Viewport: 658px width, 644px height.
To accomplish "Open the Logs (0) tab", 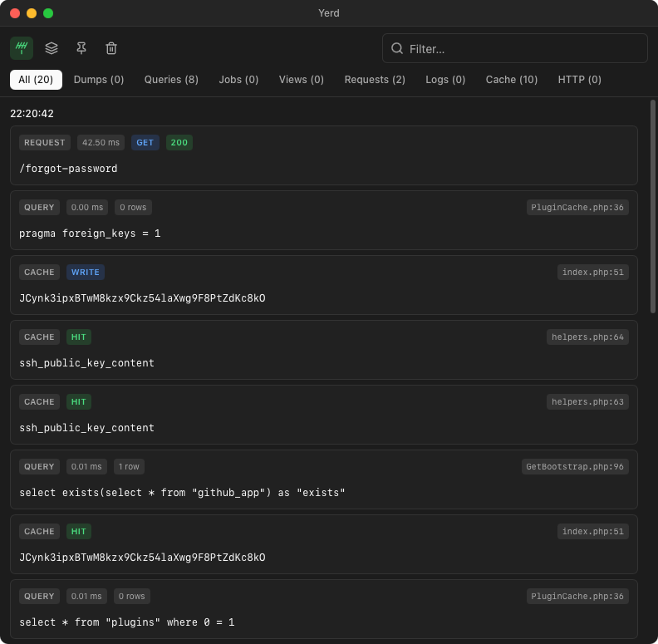I will [x=445, y=80].
